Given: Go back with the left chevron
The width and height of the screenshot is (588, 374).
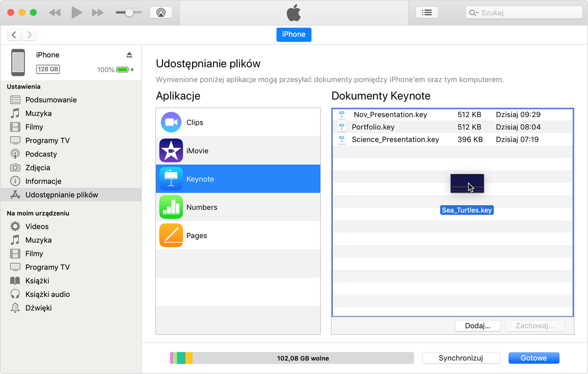Looking at the screenshot, I should point(14,35).
